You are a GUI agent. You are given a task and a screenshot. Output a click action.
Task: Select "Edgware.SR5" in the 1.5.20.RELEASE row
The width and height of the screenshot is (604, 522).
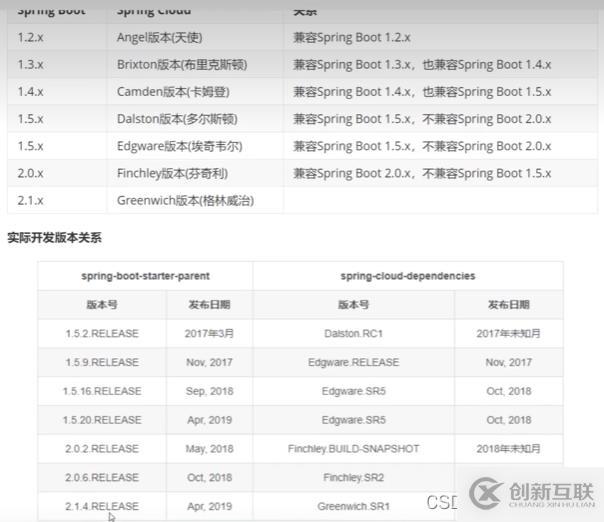(x=353, y=420)
